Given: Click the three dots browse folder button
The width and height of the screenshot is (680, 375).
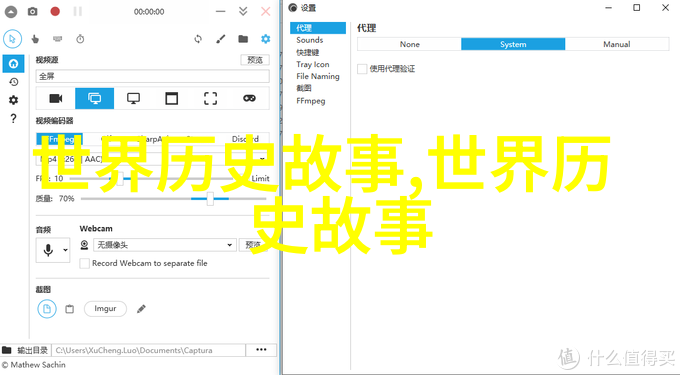Looking at the screenshot, I should [261, 350].
